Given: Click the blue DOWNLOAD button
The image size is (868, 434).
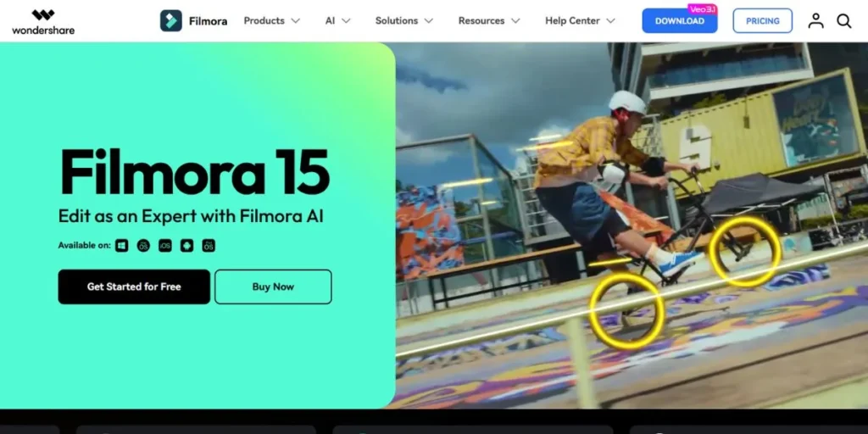Looking at the screenshot, I should coord(679,21).
